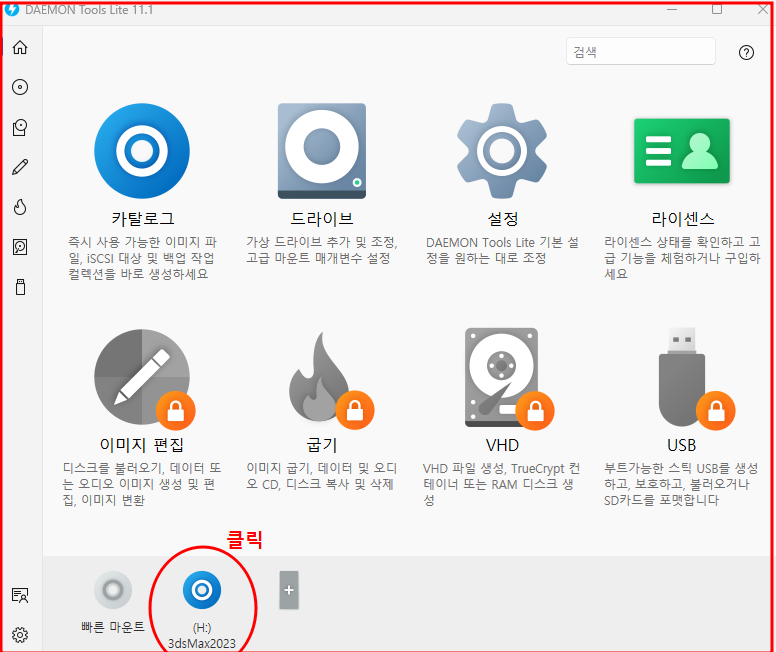This screenshot has height=652, width=776.
Task: Open the virtual drive sidebar icon
Action: 20,127
